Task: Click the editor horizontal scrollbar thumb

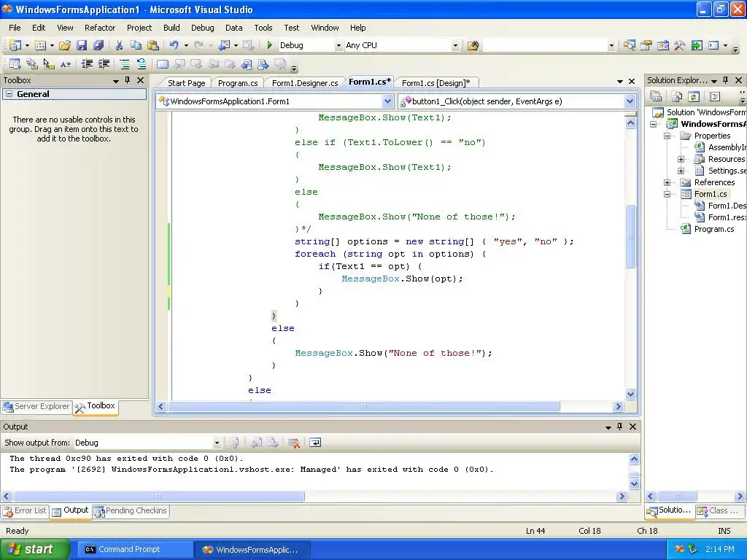Action: coord(363,407)
